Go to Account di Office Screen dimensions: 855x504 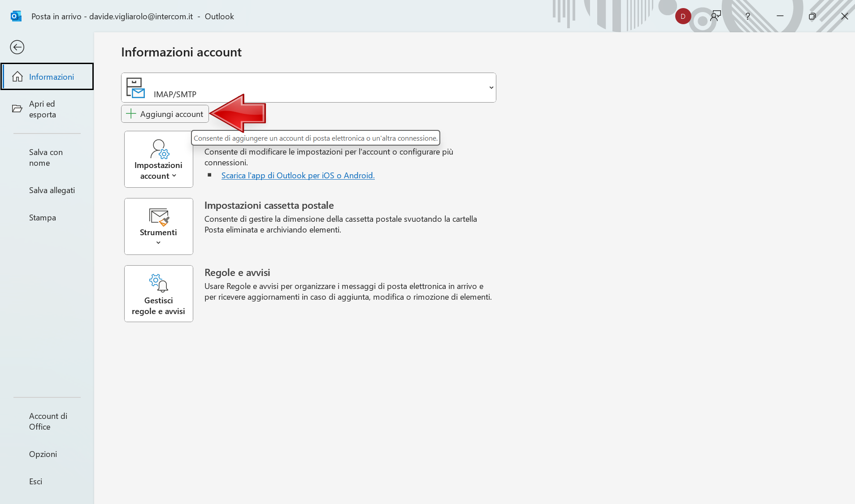click(48, 421)
